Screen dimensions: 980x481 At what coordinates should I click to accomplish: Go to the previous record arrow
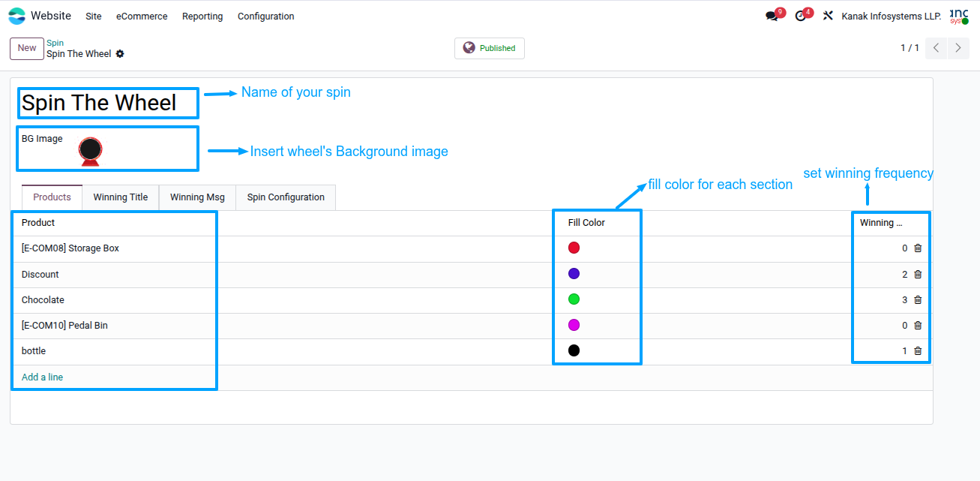[x=937, y=48]
